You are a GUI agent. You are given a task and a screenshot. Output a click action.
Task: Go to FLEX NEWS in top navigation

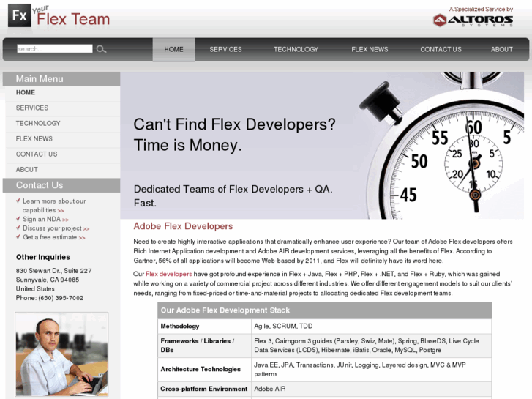(x=370, y=49)
